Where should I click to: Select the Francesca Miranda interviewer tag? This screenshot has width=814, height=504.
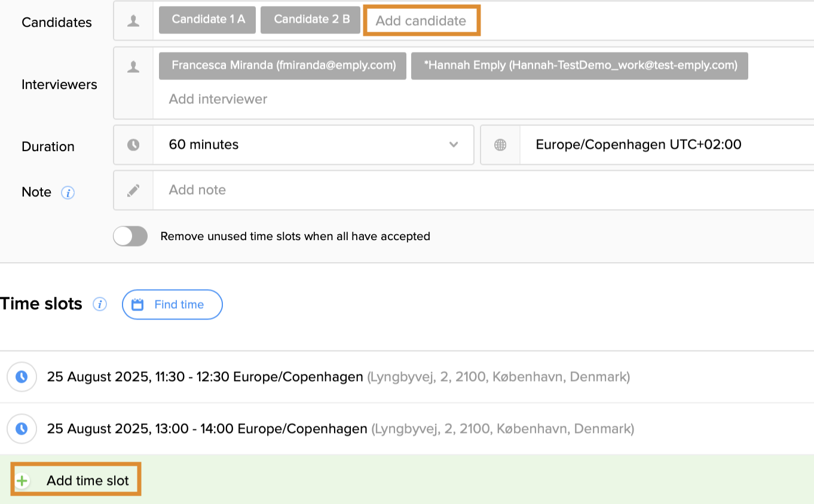[x=283, y=66]
